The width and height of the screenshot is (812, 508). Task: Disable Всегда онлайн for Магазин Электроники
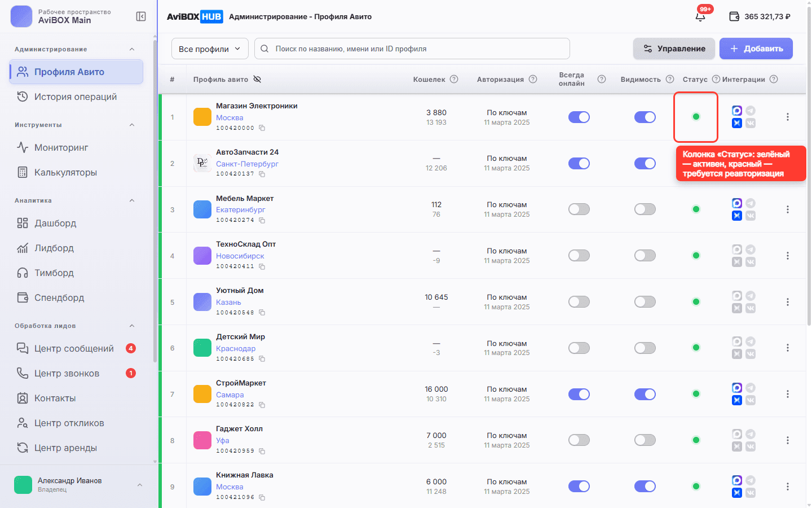pos(579,117)
